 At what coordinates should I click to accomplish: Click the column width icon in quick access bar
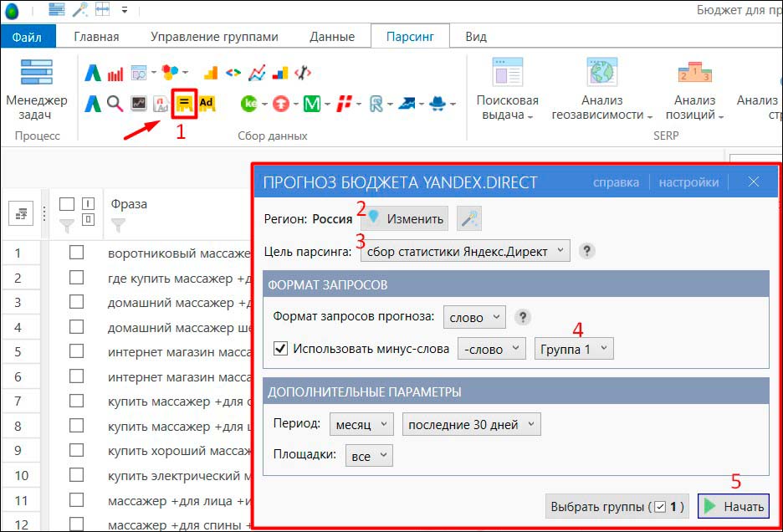[x=102, y=9]
